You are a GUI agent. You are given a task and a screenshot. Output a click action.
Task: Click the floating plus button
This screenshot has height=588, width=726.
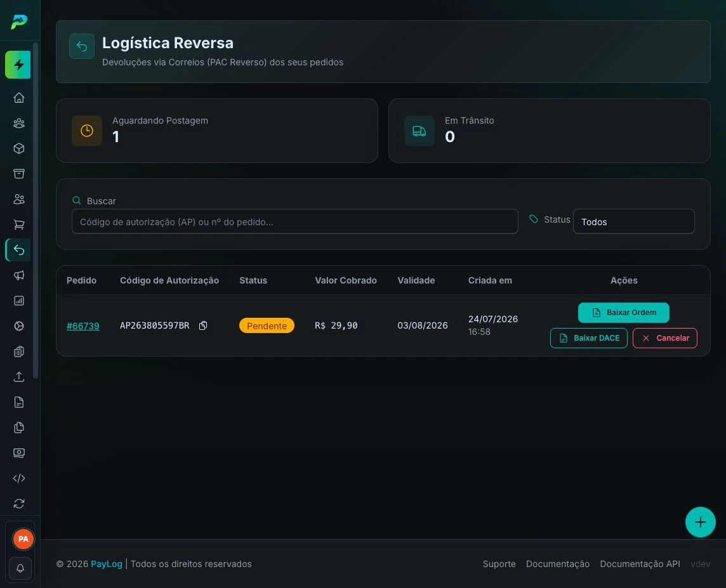coord(700,522)
